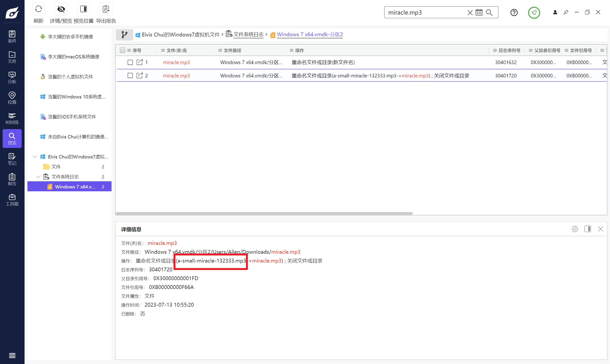Image resolution: width=610 pixels, height=364 pixels.
Task: Check the checkbox for row 2 miracle.mp3
Action: click(130, 76)
